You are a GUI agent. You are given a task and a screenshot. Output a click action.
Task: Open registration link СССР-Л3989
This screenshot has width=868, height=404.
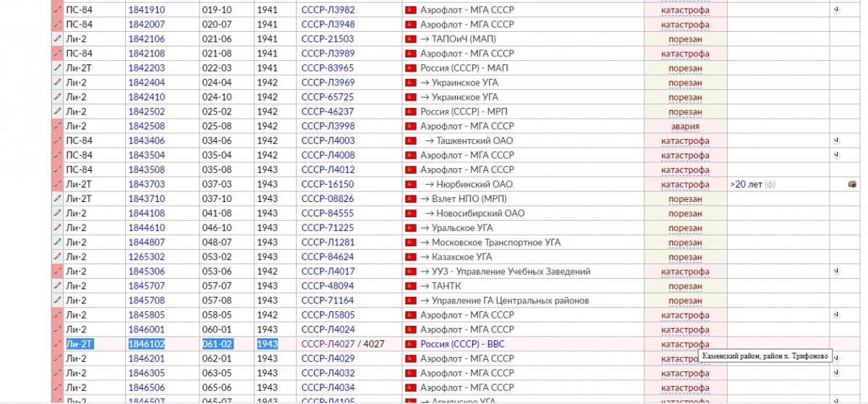(x=328, y=54)
